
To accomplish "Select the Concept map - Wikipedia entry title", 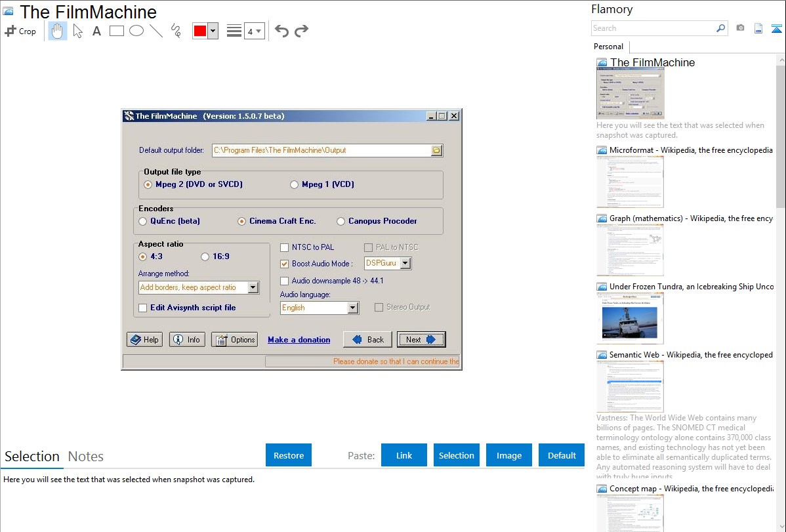I will coord(692,489).
